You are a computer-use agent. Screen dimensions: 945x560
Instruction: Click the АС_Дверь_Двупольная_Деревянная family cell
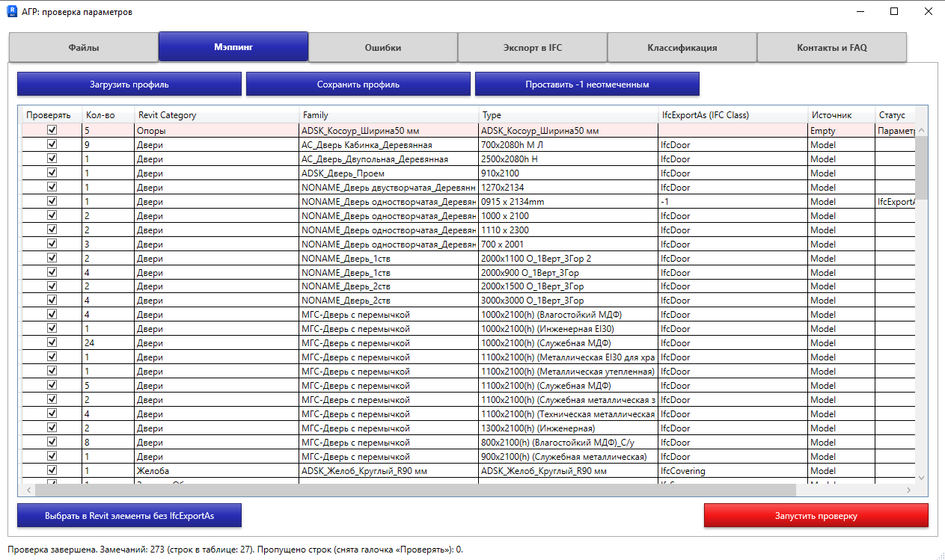[x=389, y=159]
